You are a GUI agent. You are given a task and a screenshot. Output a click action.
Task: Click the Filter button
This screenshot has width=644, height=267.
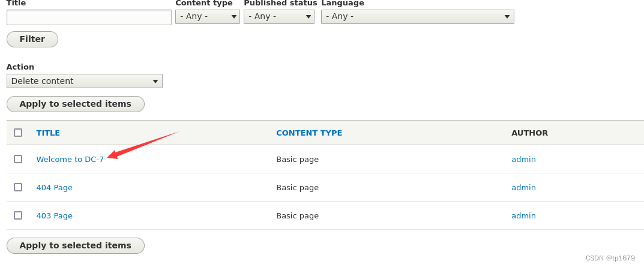click(32, 39)
